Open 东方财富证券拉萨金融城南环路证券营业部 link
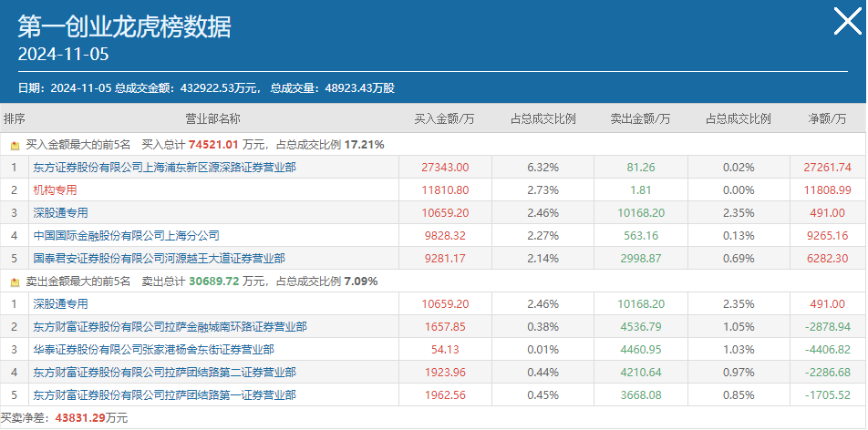868x430 pixels. (170, 327)
